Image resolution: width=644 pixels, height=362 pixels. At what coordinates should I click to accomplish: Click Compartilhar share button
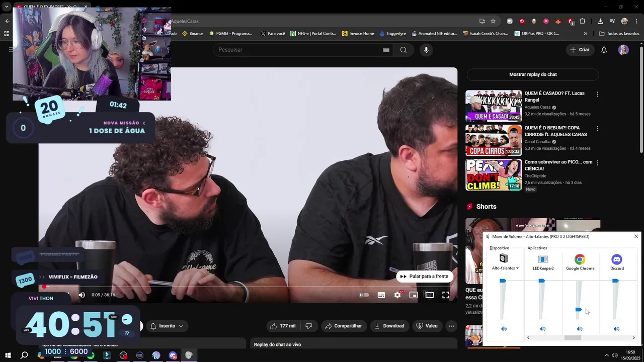[x=344, y=326]
